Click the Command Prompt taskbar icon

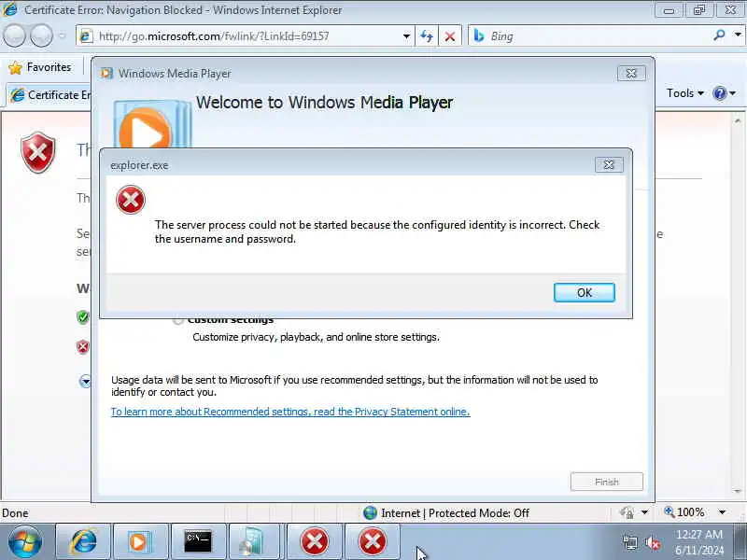pyautogui.click(x=198, y=541)
